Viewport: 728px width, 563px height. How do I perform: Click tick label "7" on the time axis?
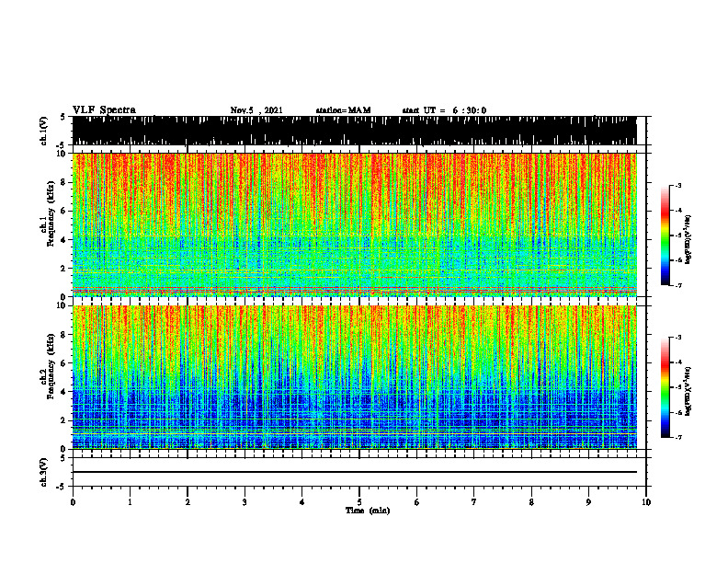point(474,502)
